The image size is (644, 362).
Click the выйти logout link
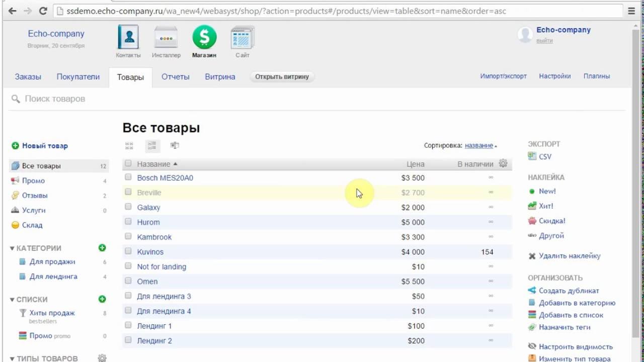click(544, 41)
